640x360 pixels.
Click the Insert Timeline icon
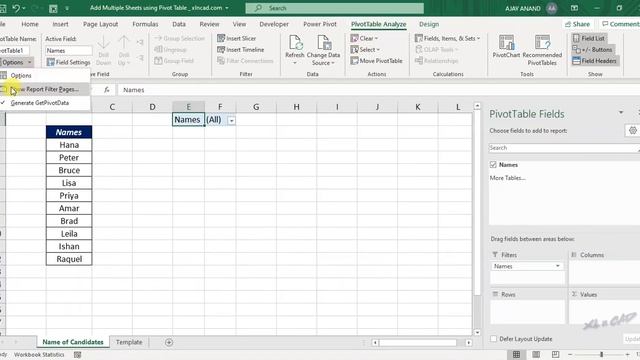(221, 49)
